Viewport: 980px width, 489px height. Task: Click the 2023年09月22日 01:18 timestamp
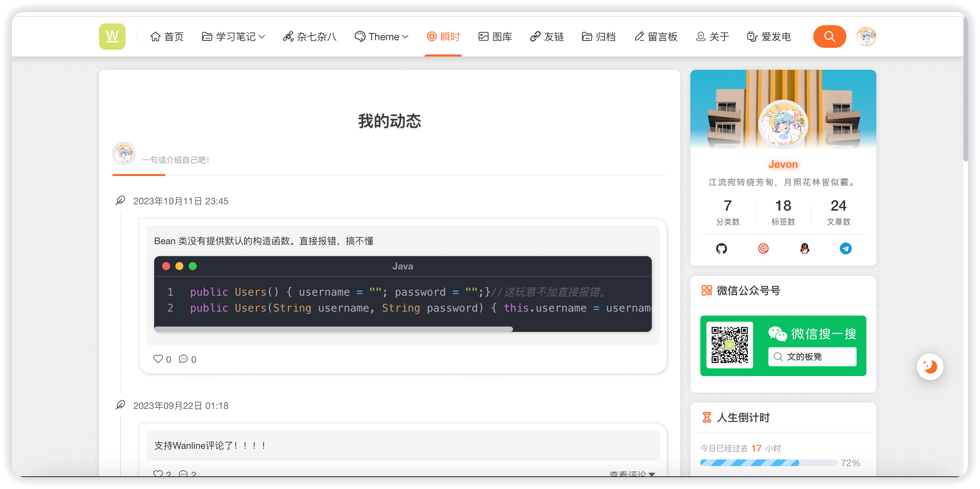[181, 406]
